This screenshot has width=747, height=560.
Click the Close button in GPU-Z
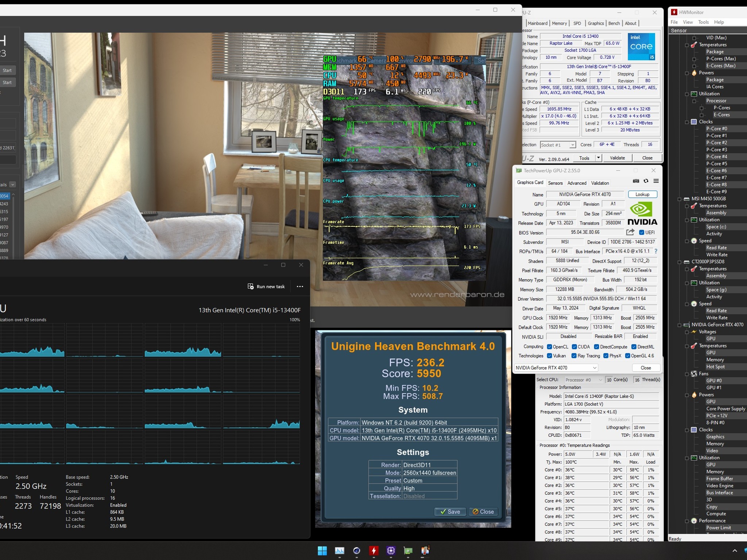[x=646, y=368]
